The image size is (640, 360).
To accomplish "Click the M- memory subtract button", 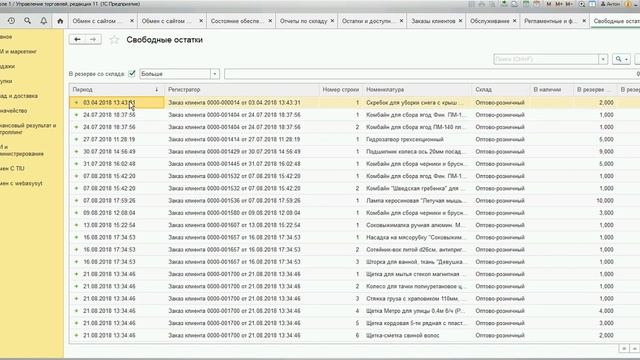I will [569, 4].
